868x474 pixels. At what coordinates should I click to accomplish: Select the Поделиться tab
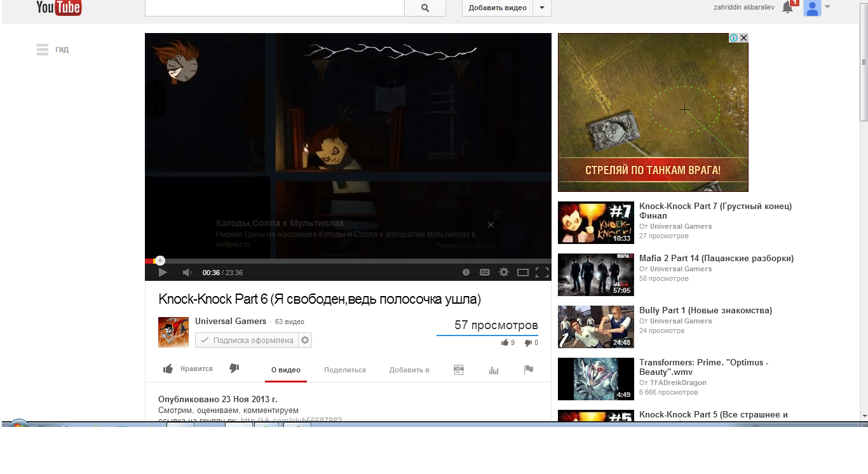345,370
